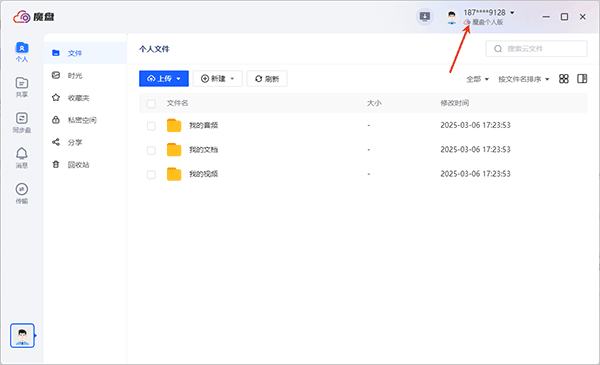This screenshot has height=365, width=600.
Task: Switch to grid view icon
Action: [x=564, y=79]
